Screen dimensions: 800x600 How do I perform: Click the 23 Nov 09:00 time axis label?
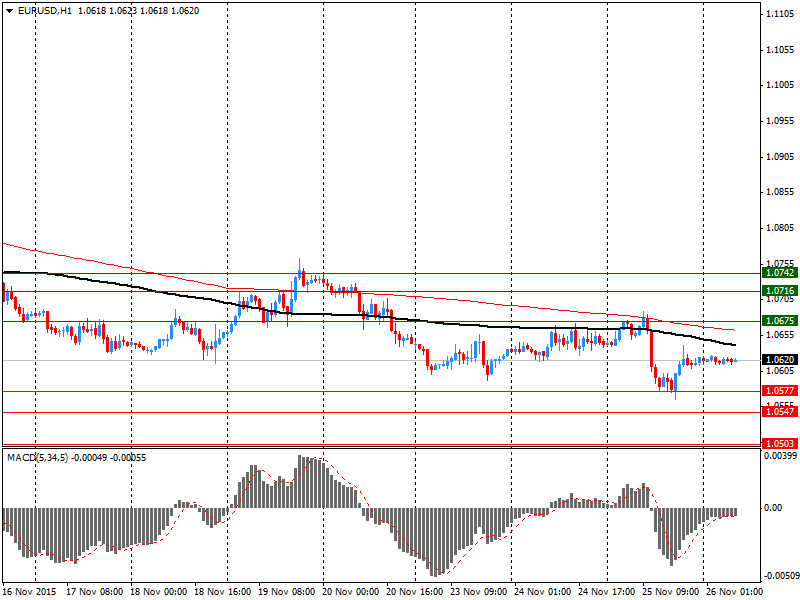point(481,591)
